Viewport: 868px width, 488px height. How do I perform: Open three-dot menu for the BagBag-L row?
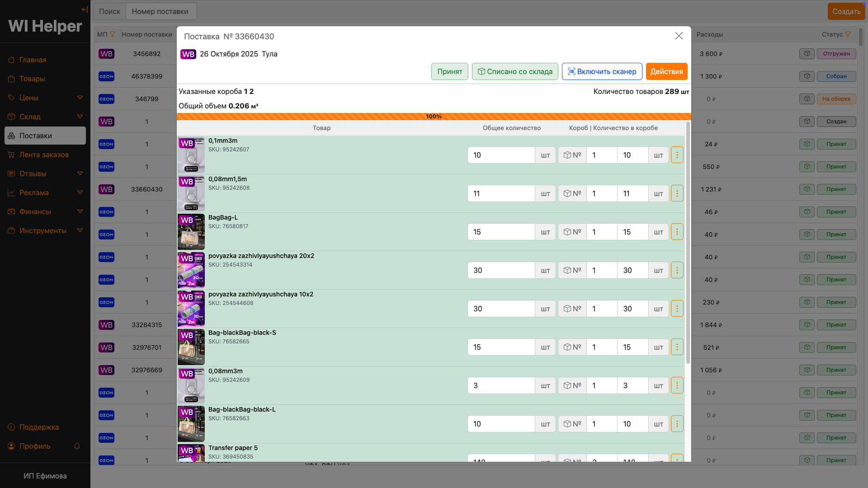click(677, 232)
